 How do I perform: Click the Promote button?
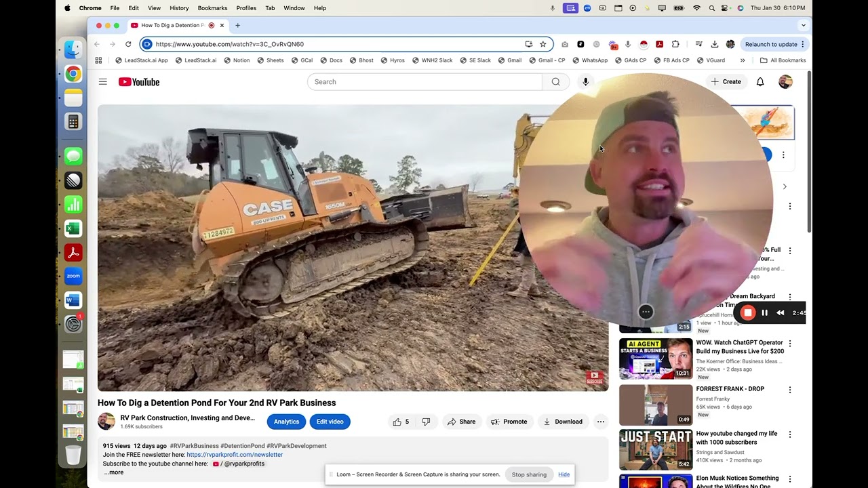click(509, 422)
